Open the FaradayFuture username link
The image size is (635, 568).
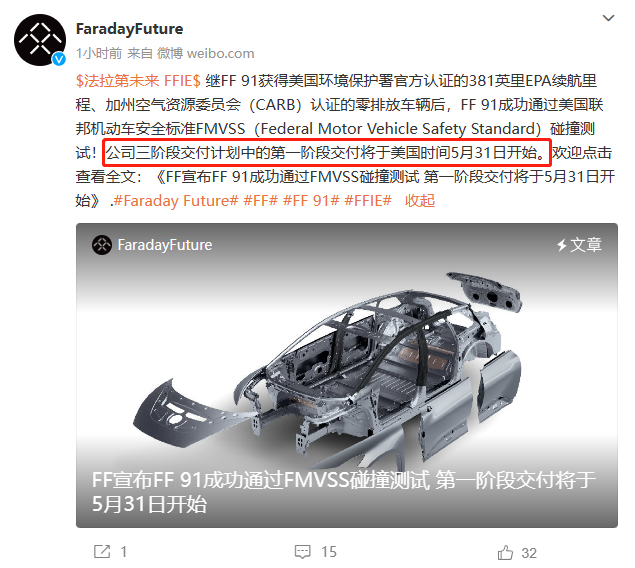click(129, 29)
